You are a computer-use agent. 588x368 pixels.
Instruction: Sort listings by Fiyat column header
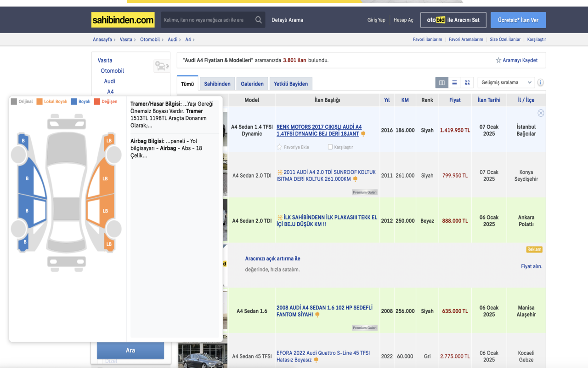click(455, 100)
